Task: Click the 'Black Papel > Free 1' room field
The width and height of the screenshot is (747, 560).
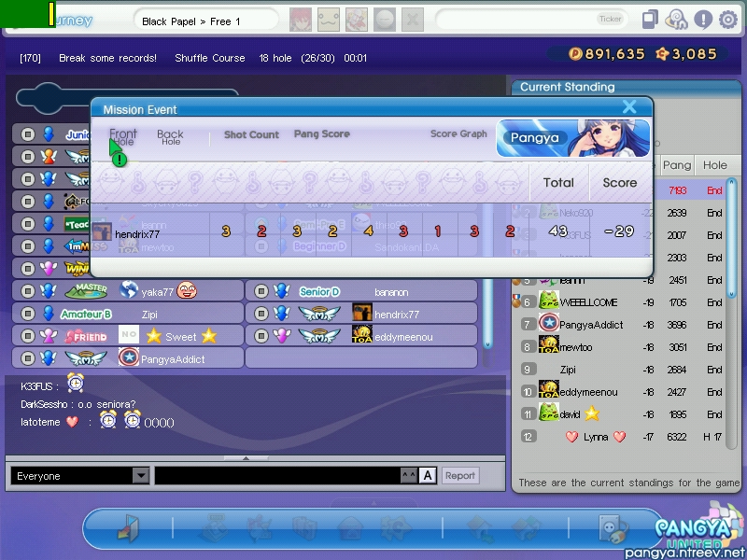Action: (205, 21)
